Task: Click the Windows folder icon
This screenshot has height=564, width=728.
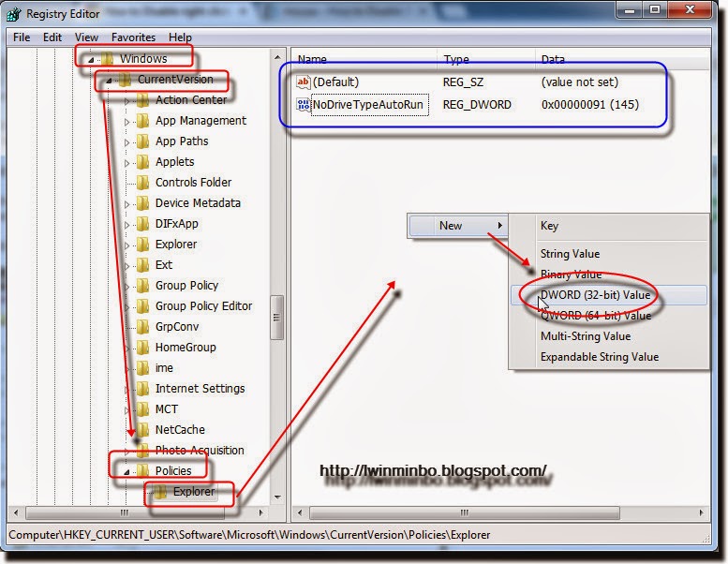Action: [108, 59]
